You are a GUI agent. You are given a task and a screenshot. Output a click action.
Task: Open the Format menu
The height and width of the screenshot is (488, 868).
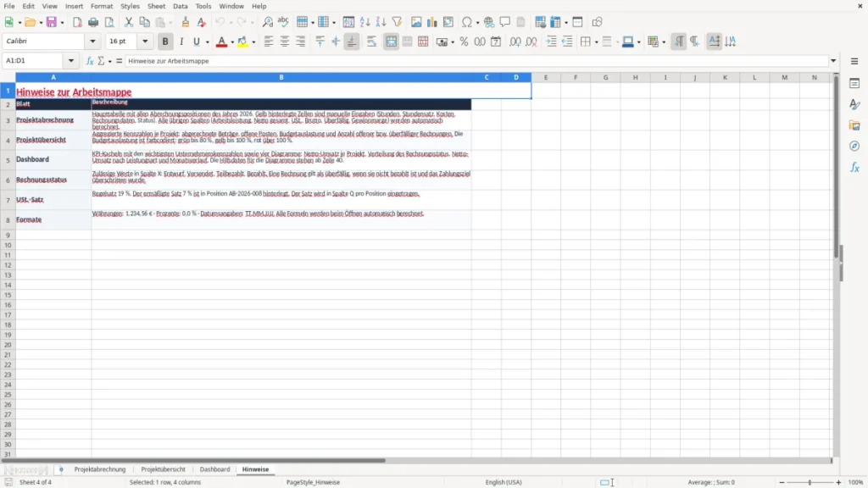point(102,6)
